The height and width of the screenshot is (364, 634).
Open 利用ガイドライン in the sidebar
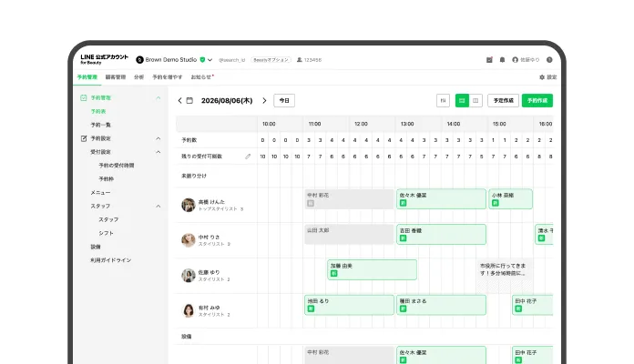point(111,260)
